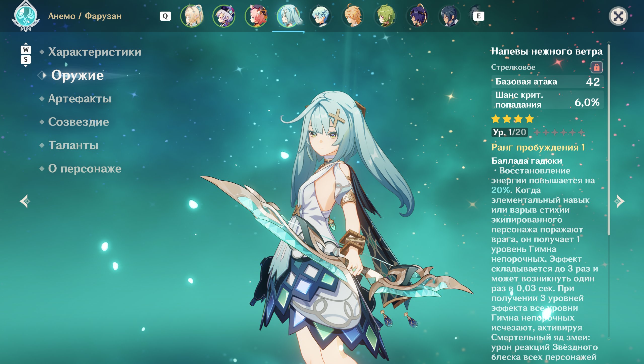Image resolution: width=644 pixels, height=364 pixels.
Task: Open the Артефакты menu tab
Action: click(x=80, y=99)
